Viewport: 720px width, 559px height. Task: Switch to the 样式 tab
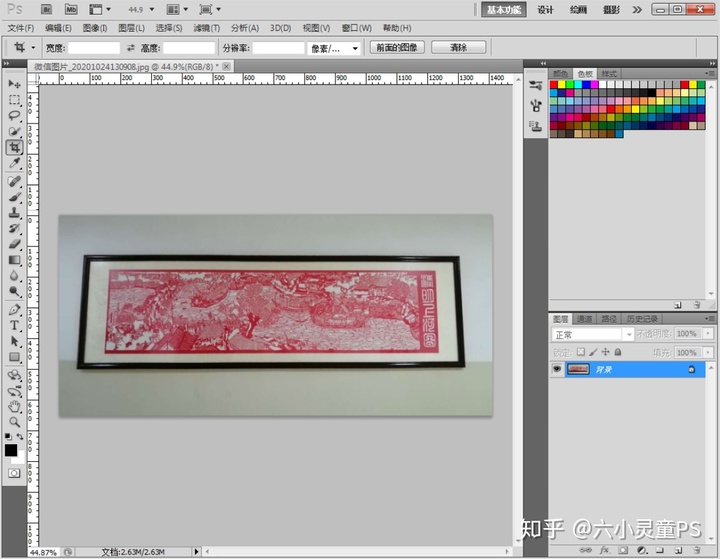[609, 73]
